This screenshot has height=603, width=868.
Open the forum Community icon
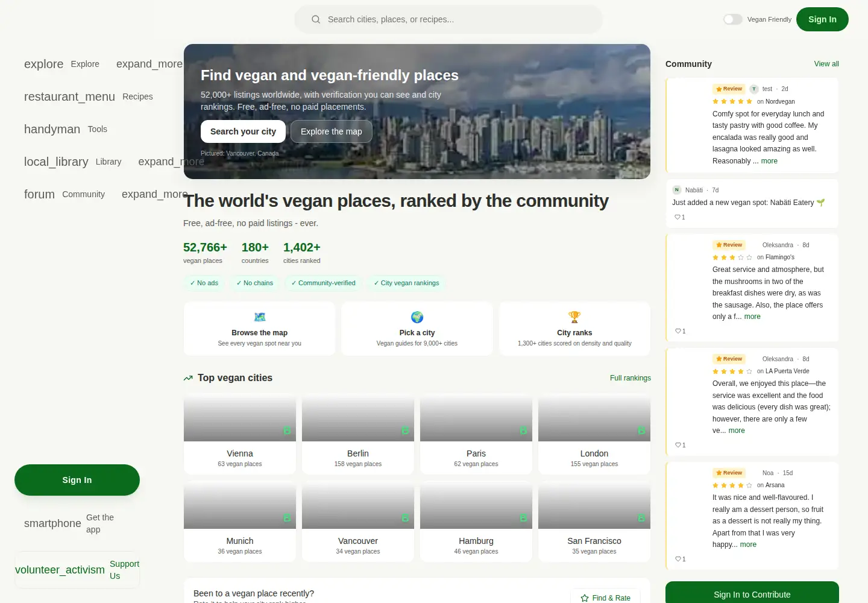(x=39, y=194)
